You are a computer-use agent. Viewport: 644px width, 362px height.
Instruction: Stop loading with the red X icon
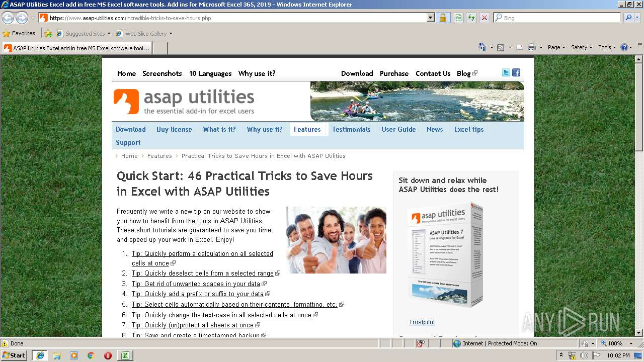click(485, 18)
